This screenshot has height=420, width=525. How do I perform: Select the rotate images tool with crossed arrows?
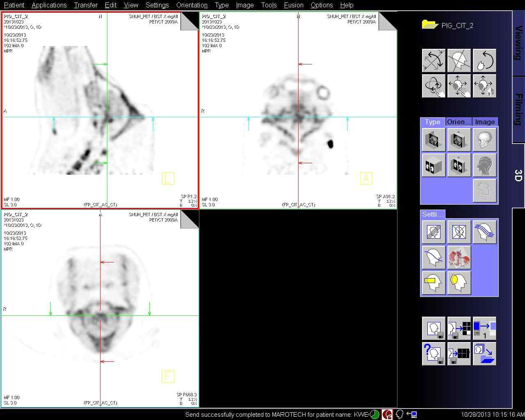coord(434,61)
